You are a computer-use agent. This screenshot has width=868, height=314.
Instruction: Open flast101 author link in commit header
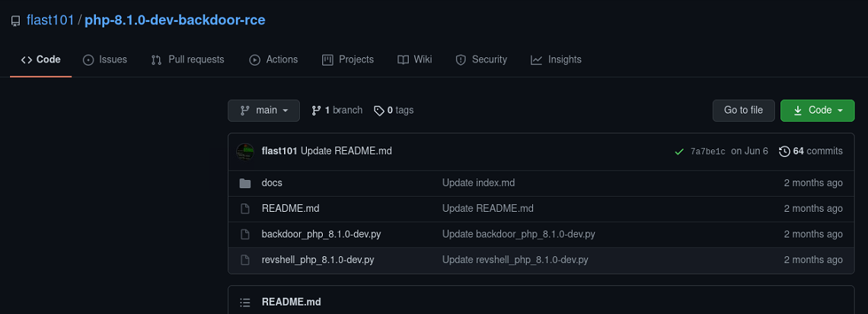[279, 151]
